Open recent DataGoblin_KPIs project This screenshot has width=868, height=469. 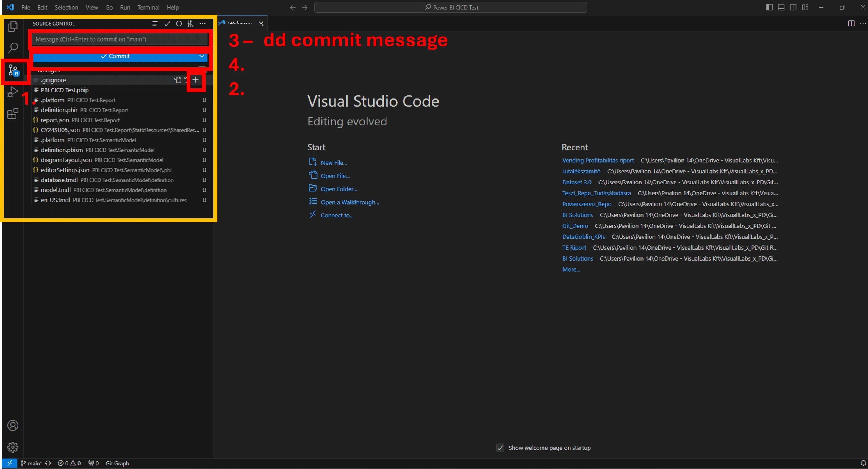(x=583, y=237)
